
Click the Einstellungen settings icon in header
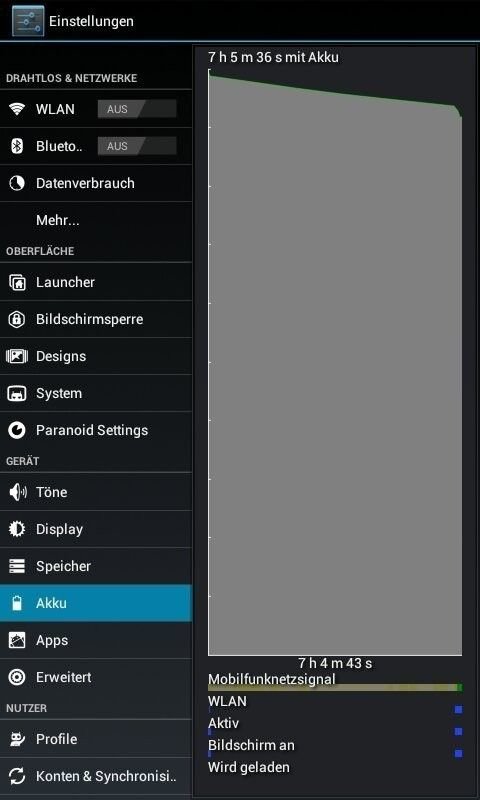tap(28, 21)
